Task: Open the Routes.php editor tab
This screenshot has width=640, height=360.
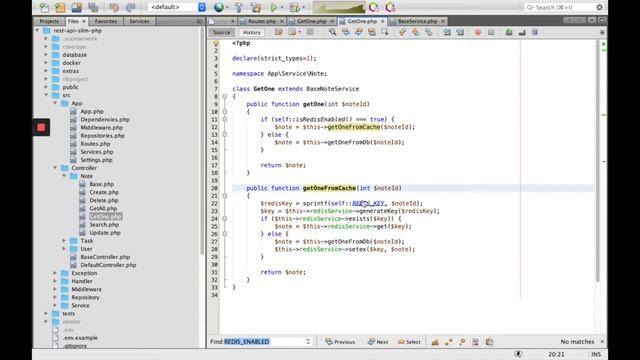Action: [x=262, y=21]
